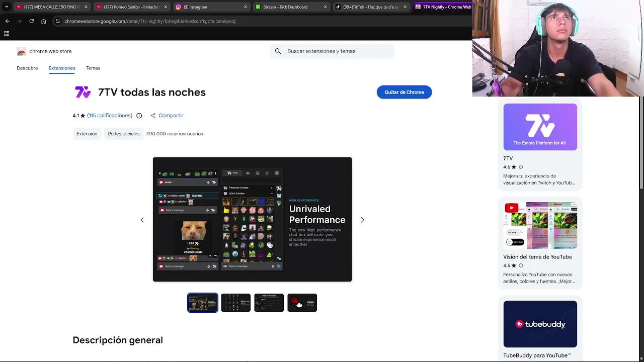The image size is (644, 362).
Task: Close the Romeo Santos tab
Action: coord(166,7)
